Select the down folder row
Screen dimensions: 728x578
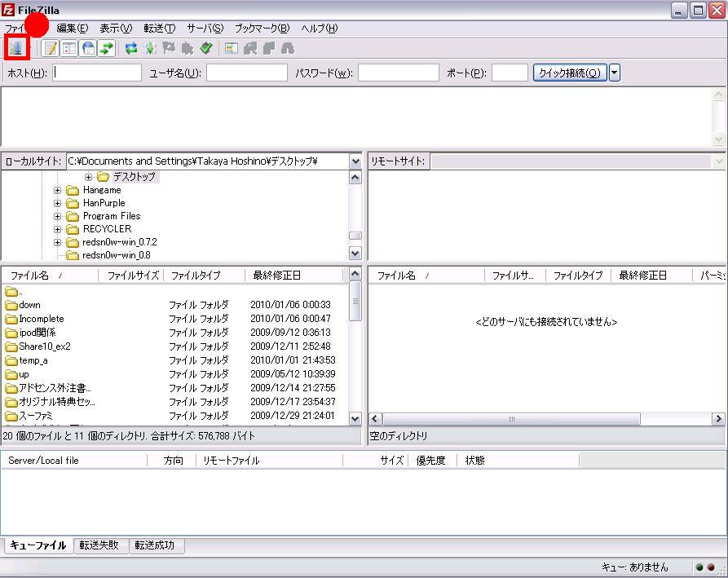(174, 305)
